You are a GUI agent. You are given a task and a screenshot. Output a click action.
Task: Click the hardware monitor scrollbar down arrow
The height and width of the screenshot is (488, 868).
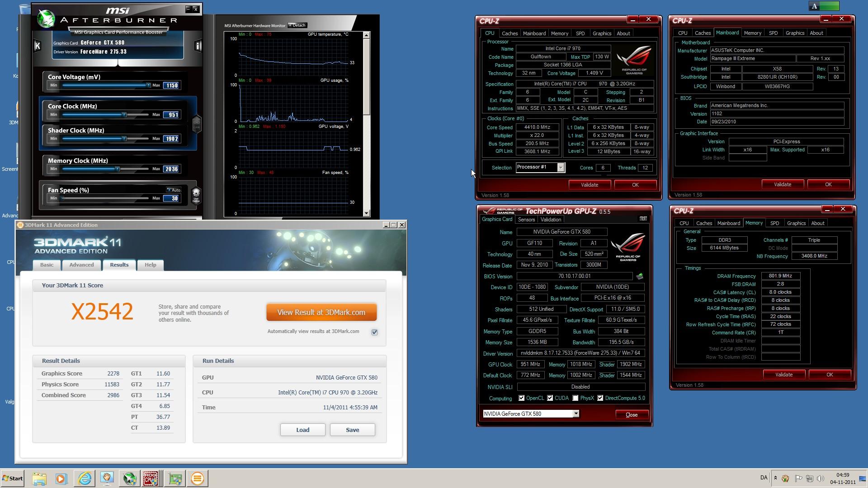point(366,213)
